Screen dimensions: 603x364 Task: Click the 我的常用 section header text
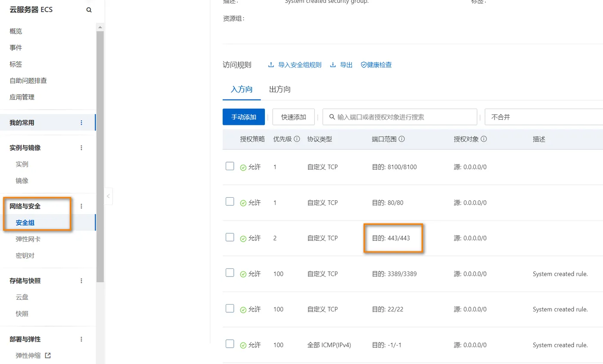22,123
